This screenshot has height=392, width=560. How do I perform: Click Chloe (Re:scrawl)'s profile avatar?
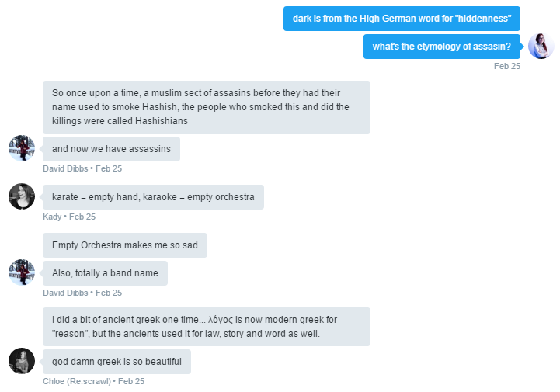pyautogui.click(x=22, y=361)
